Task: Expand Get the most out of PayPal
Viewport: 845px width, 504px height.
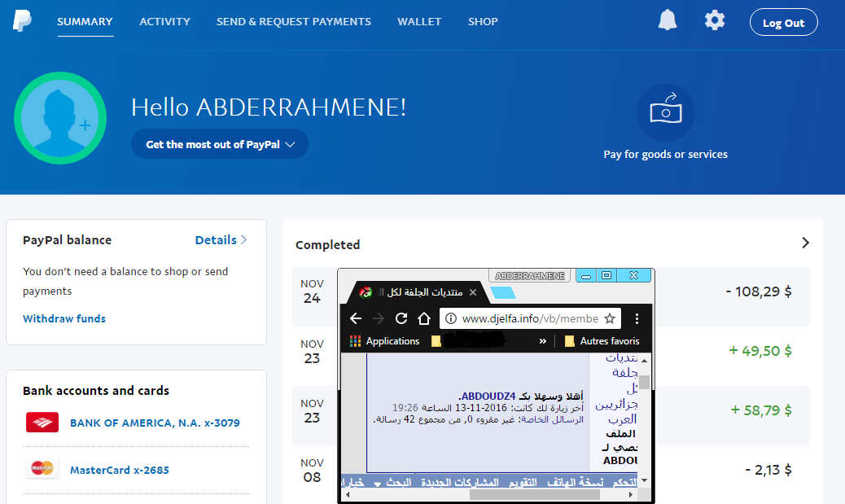Action: coord(219,144)
